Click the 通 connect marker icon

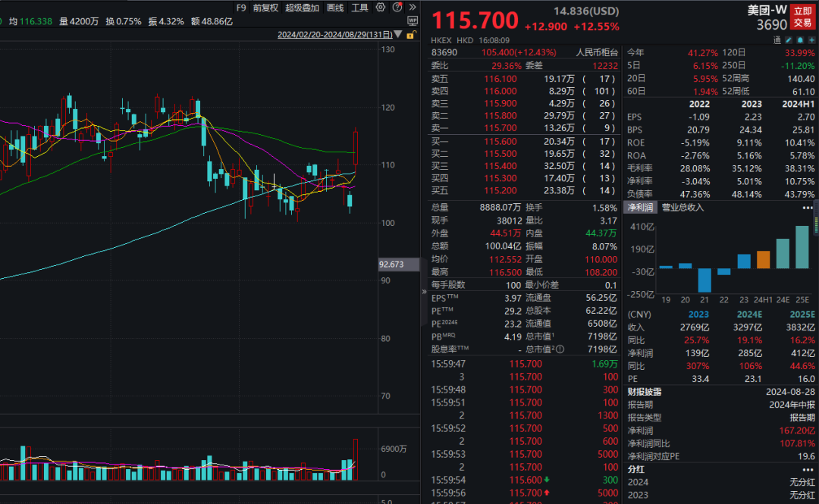pos(777,39)
